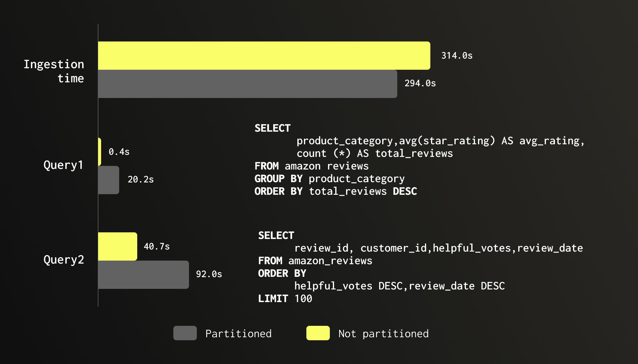Click the Partitioned legend label
638x364 pixels.
pos(238,334)
